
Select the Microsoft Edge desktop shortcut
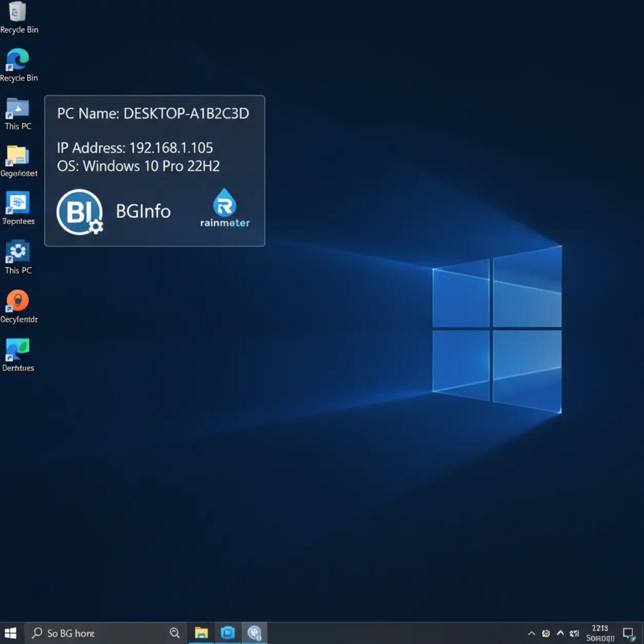click(17, 59)
